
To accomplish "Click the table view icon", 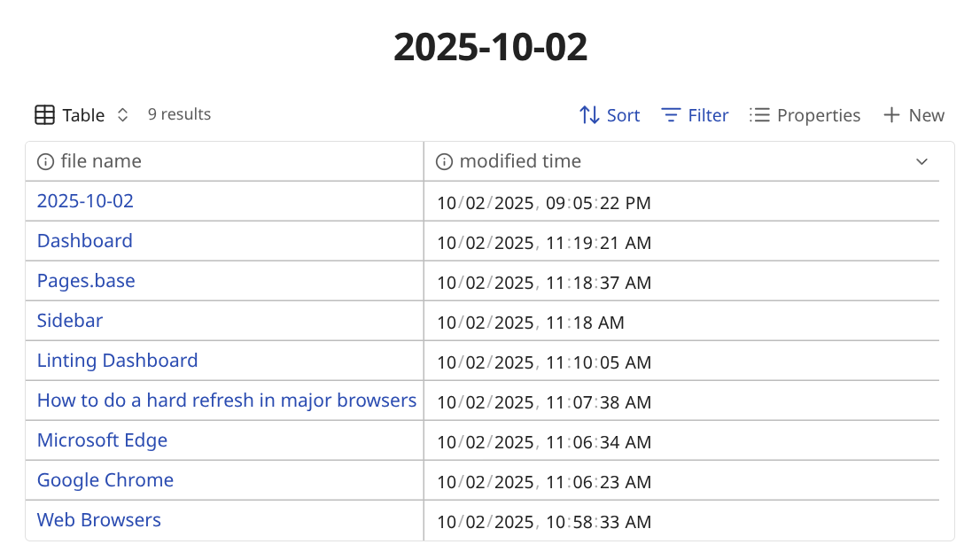I will (x=44, y=115).
